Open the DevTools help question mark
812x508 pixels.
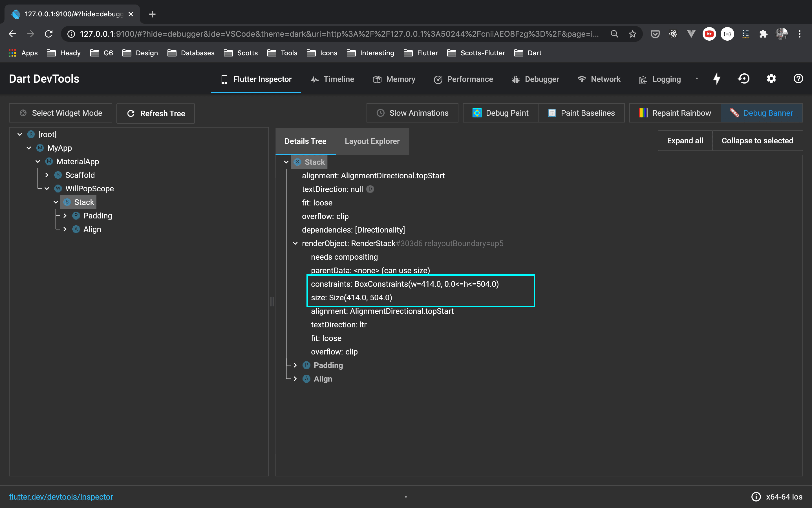[x=798, y=79]
